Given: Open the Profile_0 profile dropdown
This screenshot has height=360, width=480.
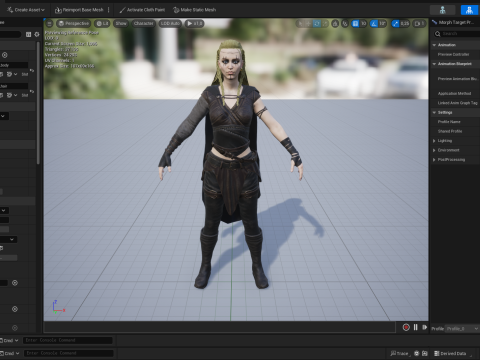Looking at the screenshot, I should pyautogui.click(x=463, y=329).
